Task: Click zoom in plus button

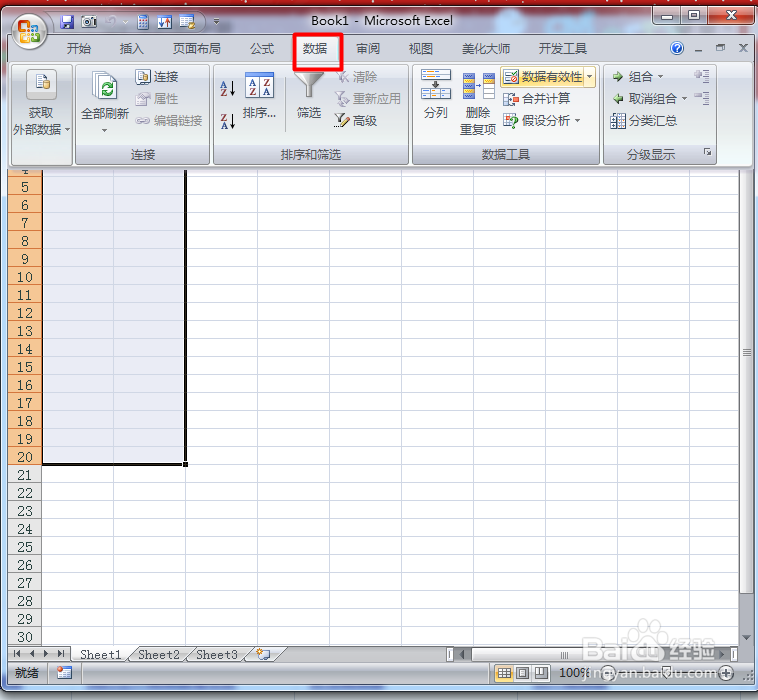Action: coord(726,673)
